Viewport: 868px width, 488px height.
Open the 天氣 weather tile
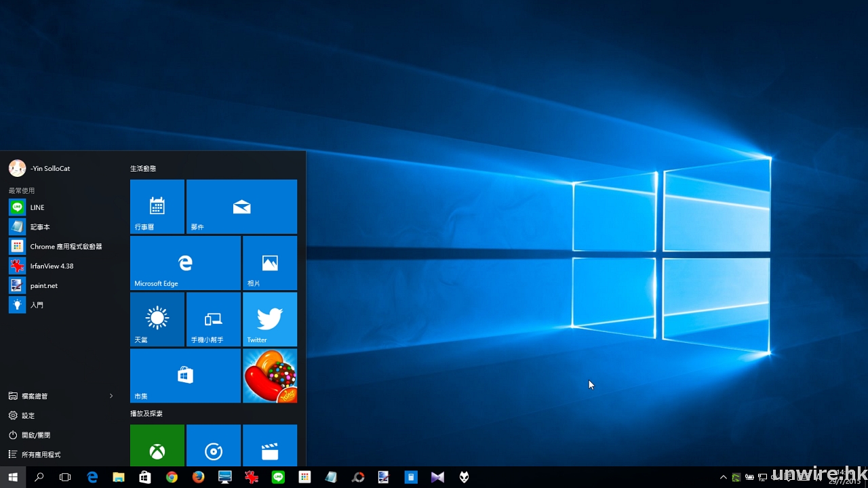[x=157, y=319]
